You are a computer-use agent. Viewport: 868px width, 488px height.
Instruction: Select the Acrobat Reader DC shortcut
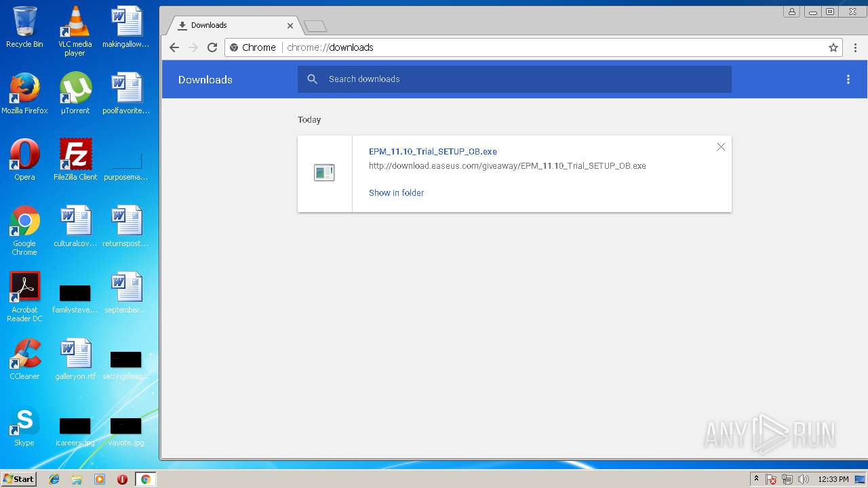24,297
